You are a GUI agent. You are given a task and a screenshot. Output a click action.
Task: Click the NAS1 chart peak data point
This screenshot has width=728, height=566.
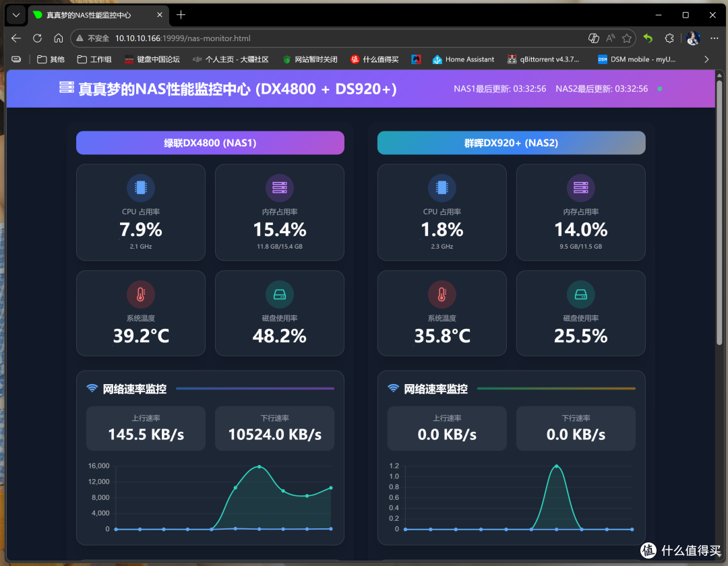259,466
